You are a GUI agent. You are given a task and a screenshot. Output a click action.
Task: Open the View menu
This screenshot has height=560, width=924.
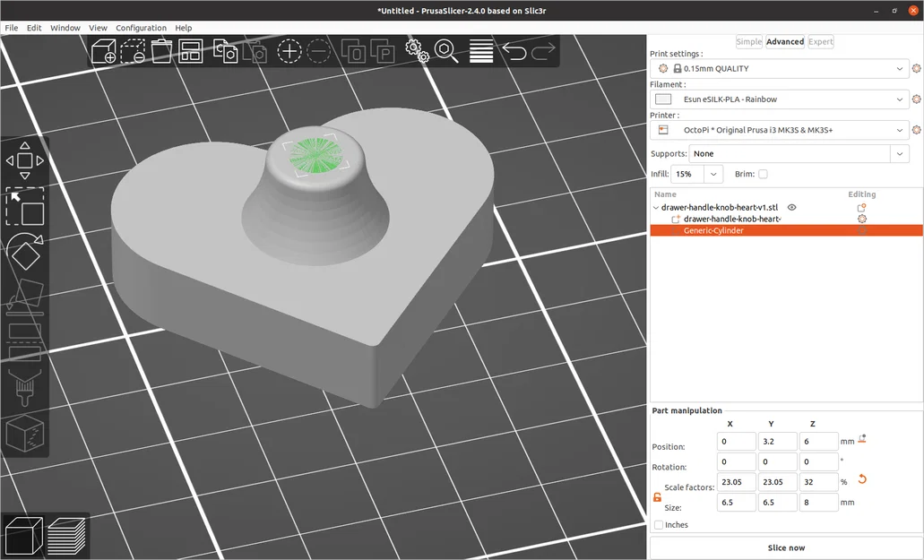coord(98,28)
